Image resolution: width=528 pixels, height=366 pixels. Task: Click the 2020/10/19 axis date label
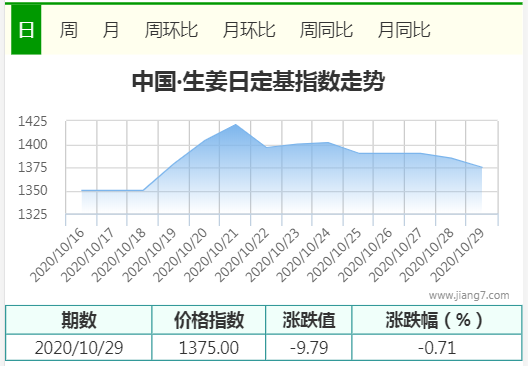pyautogui.click(x=149, y=255)
